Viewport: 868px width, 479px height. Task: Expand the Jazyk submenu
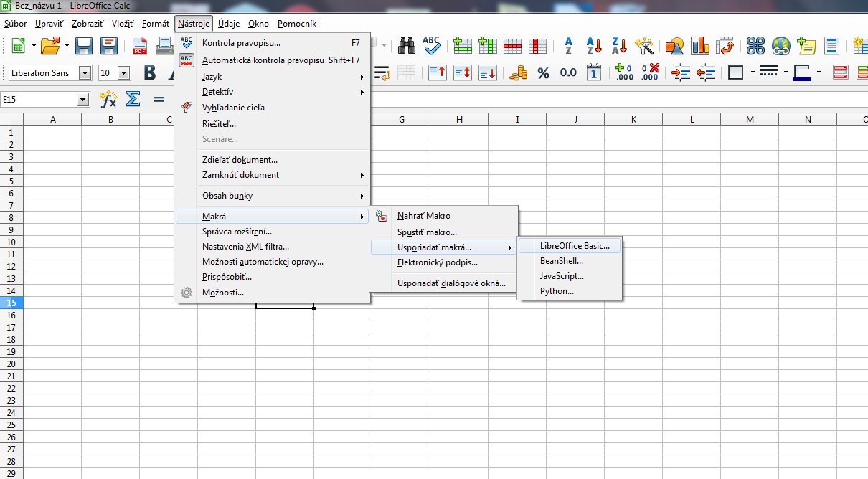[273, 76]
